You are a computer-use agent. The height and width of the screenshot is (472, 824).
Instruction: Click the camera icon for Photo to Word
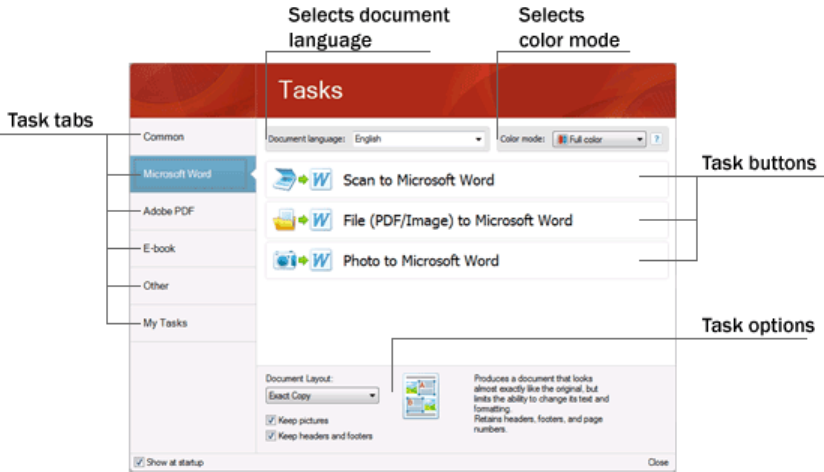[285, 260]
